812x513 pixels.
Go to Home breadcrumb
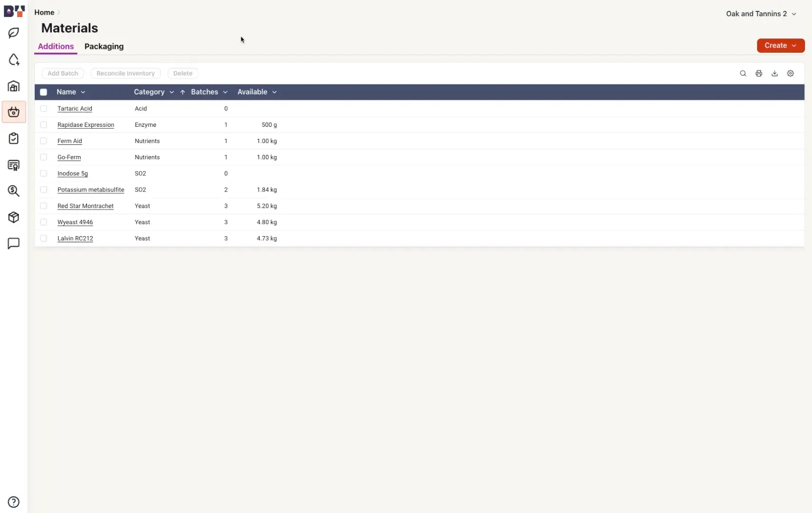pyautogui.click(x=44, y=12)
